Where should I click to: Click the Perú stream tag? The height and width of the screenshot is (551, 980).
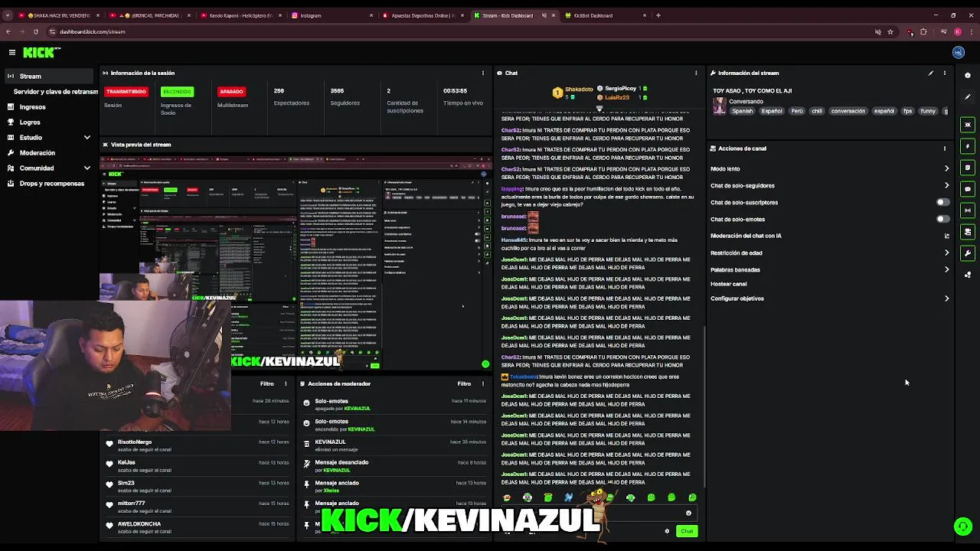[x=797, y=111]
